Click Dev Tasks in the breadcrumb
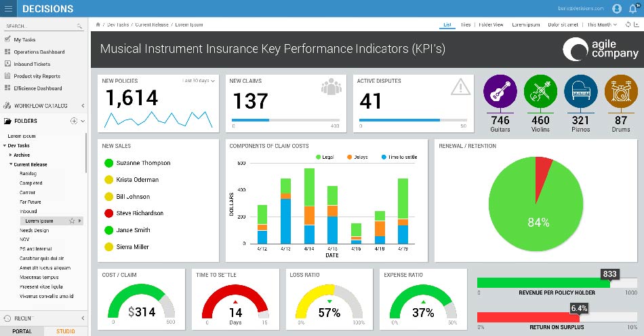This screenshot has width=644, height=336. (119, 24)
